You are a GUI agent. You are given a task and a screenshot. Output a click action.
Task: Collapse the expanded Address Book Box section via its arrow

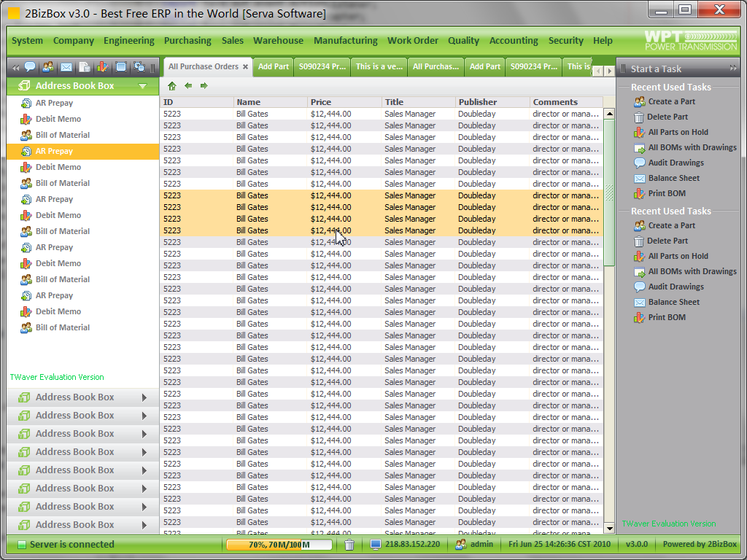point(142,86)
